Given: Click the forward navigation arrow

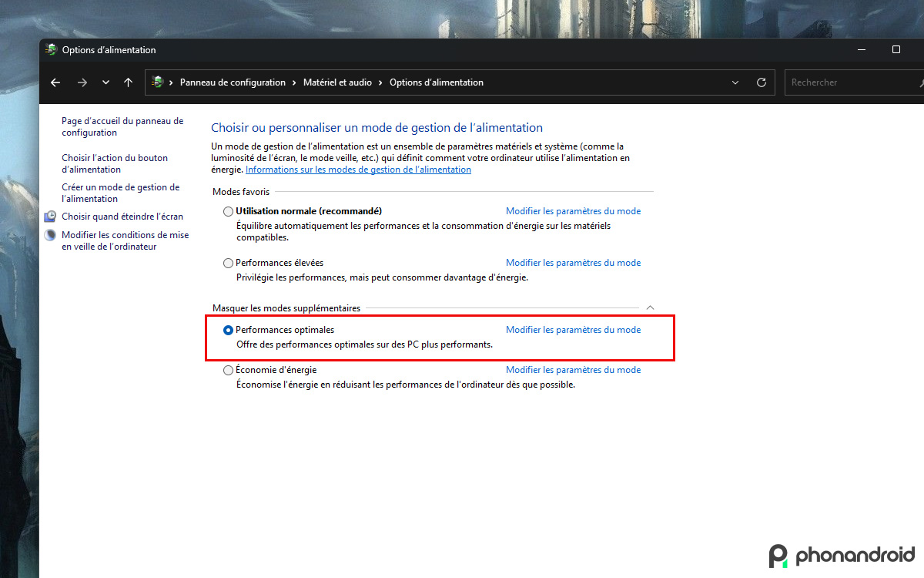Looking at the screenshot, I should (x=82, y=82).
